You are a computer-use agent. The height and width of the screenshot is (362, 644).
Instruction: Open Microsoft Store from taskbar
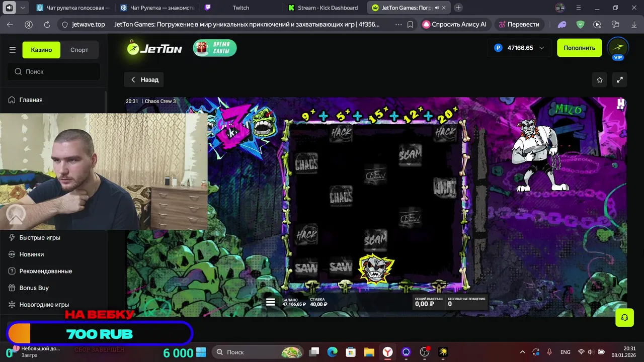click(x=351, y=352)
